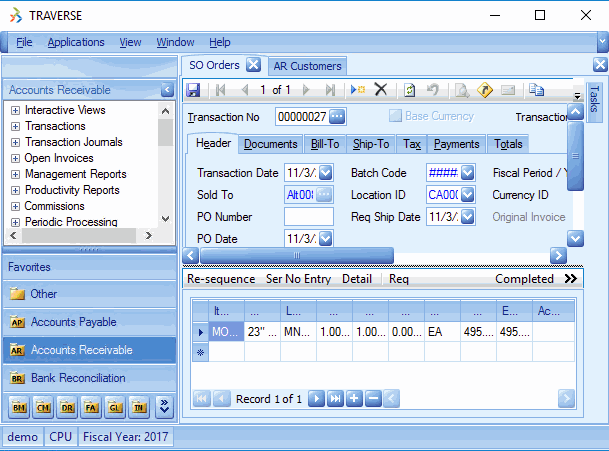Screen dimensions: 609x451
Task: Create a new record with the star arrow icon
Action: 358,90
